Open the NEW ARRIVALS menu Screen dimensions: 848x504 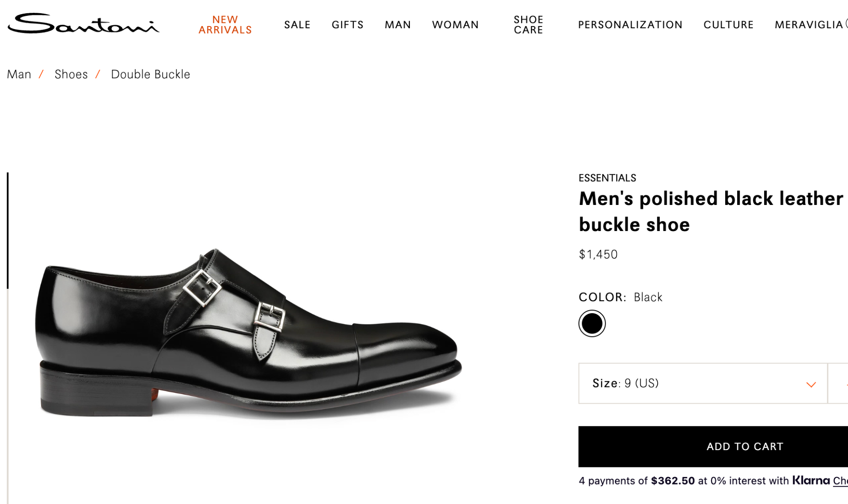click(225, 25)
